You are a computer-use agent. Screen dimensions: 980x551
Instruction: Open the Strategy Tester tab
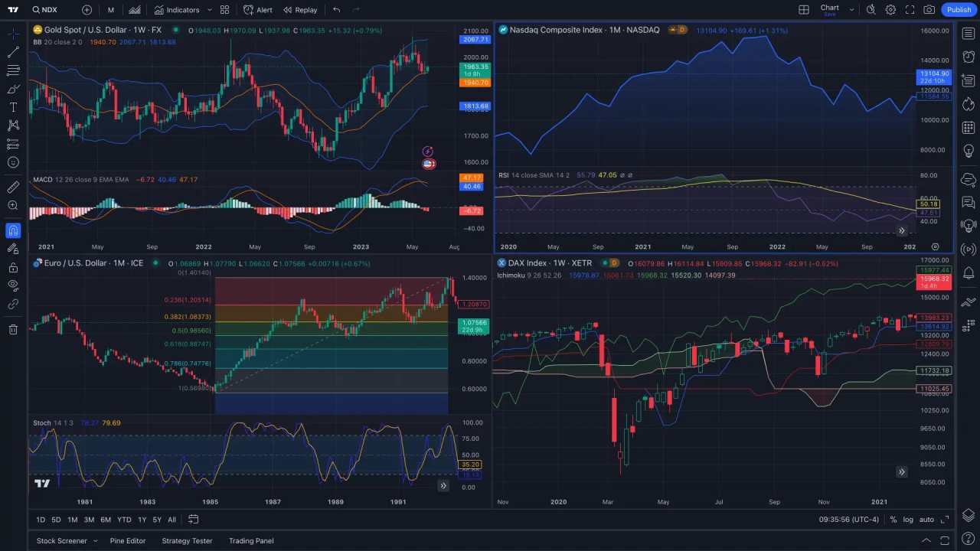[x=187, y=541]
